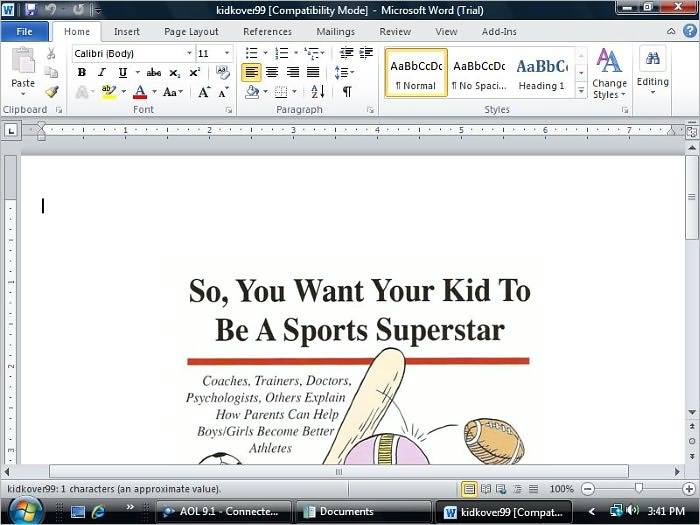Switch to the Insert tab
This screenshot has width=700, height=525.
pos(127,32)
